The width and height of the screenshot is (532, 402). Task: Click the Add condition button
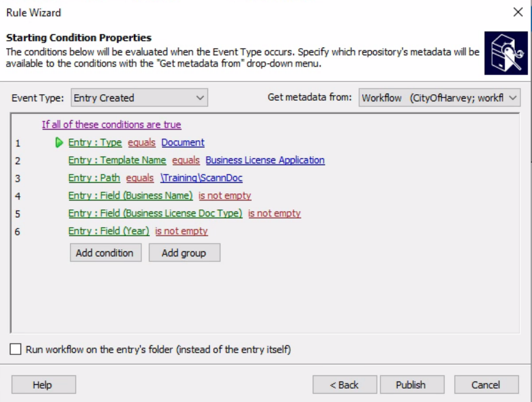coord(105,253)
